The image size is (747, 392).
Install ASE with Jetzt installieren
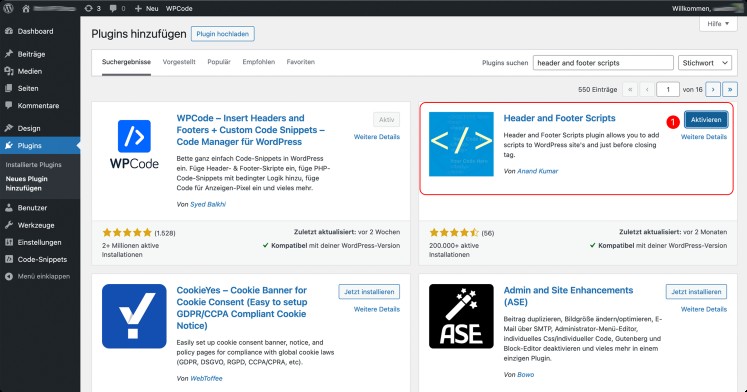pyautogui.click(x=697, y=291)
